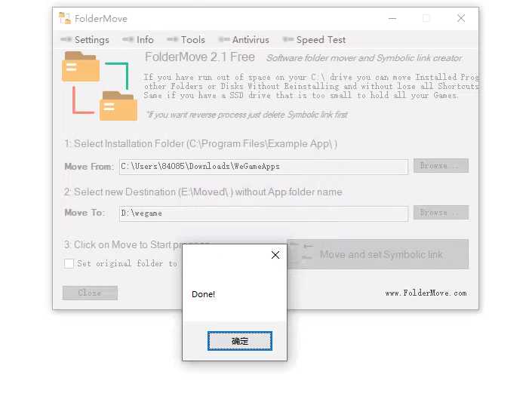532x396 pixels.
Task: Click the FolderMove app icon in title bar
Action: pos(65,18)
